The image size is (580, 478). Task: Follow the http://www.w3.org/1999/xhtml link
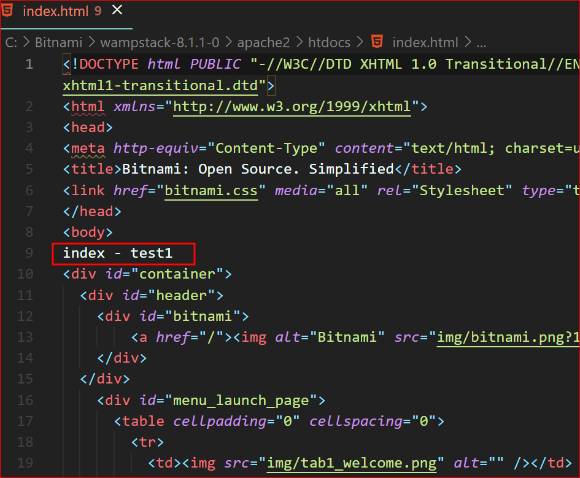[292, 107]
